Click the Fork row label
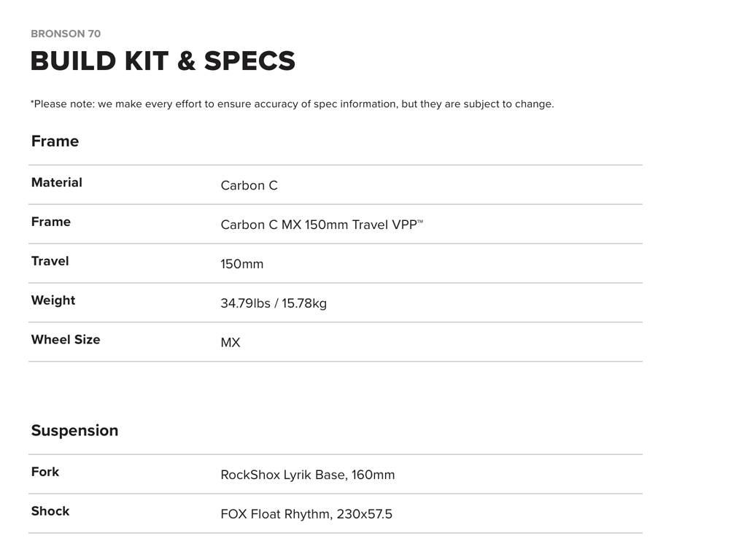The width and height of the screenshot is (747, 560). pos(44,472)
